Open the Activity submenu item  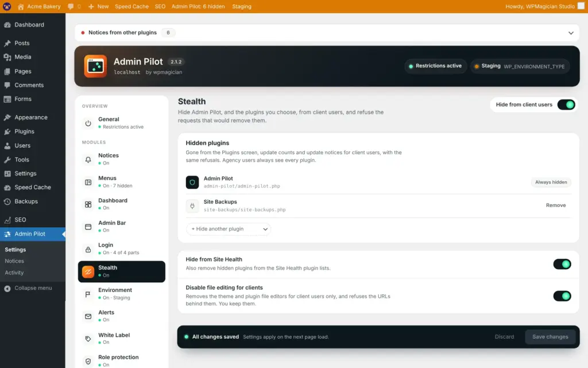[x=14, y=273]
